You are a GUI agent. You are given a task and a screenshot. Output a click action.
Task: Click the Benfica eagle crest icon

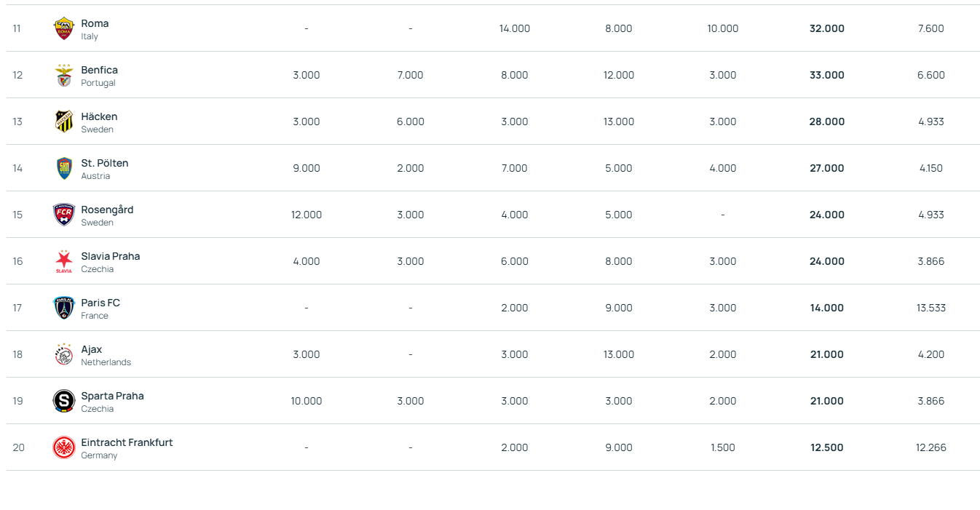tap(64, 75)
